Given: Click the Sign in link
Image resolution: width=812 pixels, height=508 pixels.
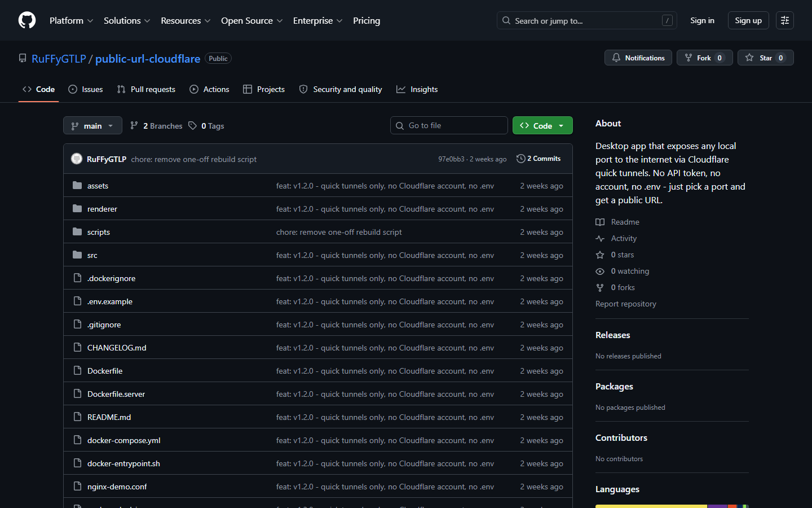Looking at the screenshot, I should coord(702,20).
